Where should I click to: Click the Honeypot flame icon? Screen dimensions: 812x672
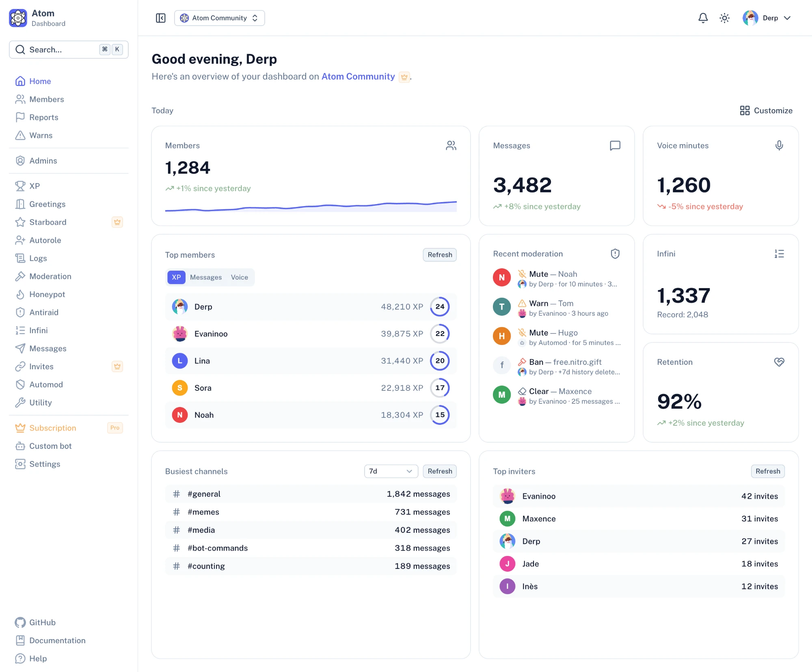(20, 294)
